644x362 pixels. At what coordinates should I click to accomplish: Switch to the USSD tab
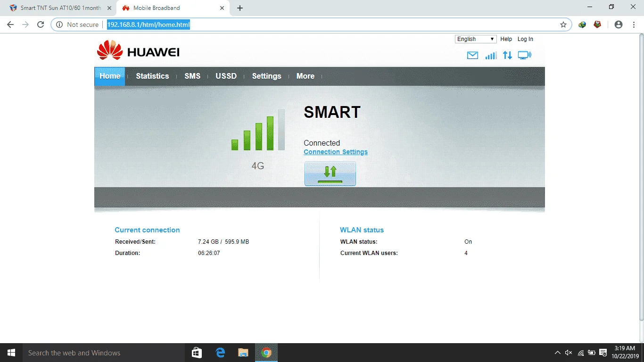coord(226,76)
